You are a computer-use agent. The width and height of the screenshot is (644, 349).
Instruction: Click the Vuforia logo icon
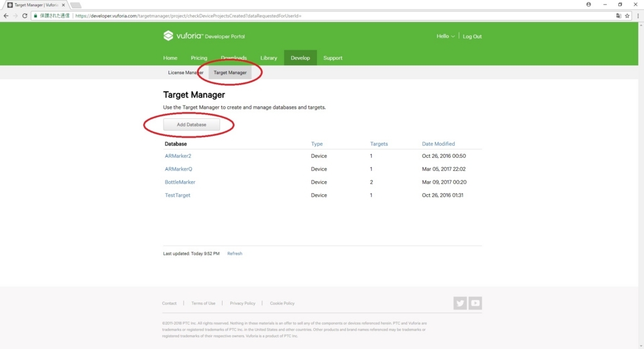(168, 36)
